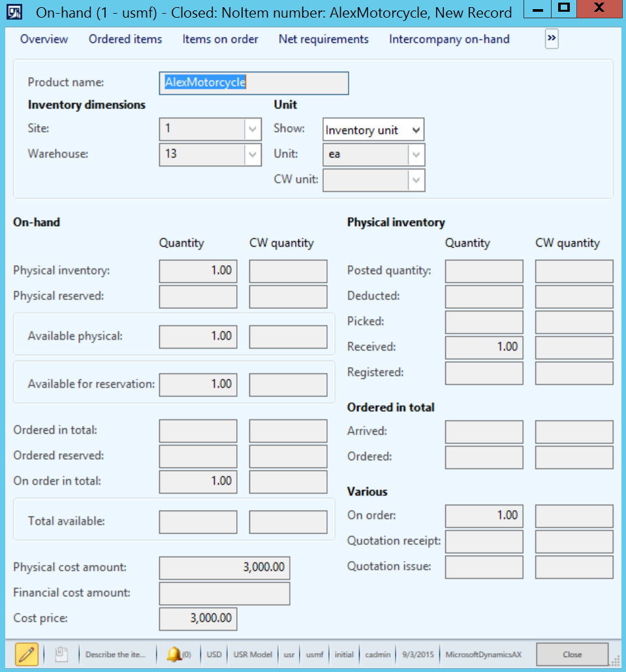Open the Items on order tab

(220, 39)
